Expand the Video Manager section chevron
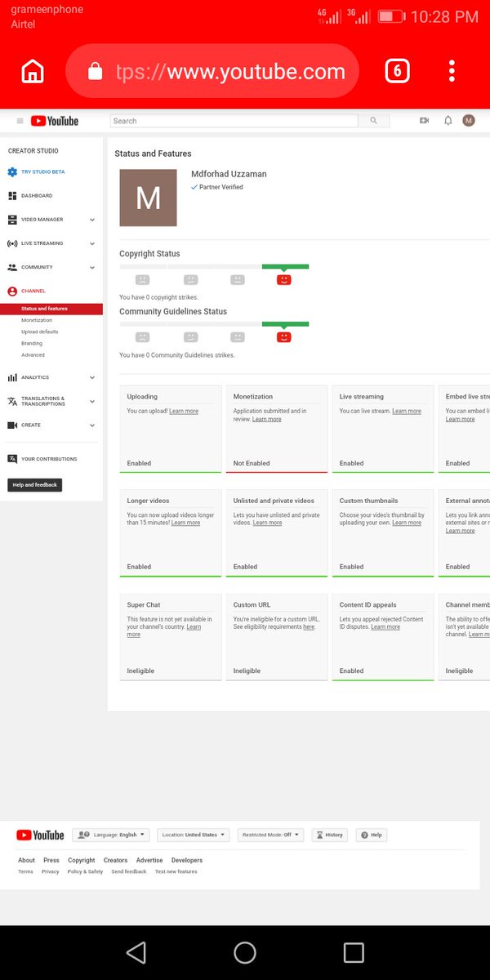The image size is (490, 980). 92,220
